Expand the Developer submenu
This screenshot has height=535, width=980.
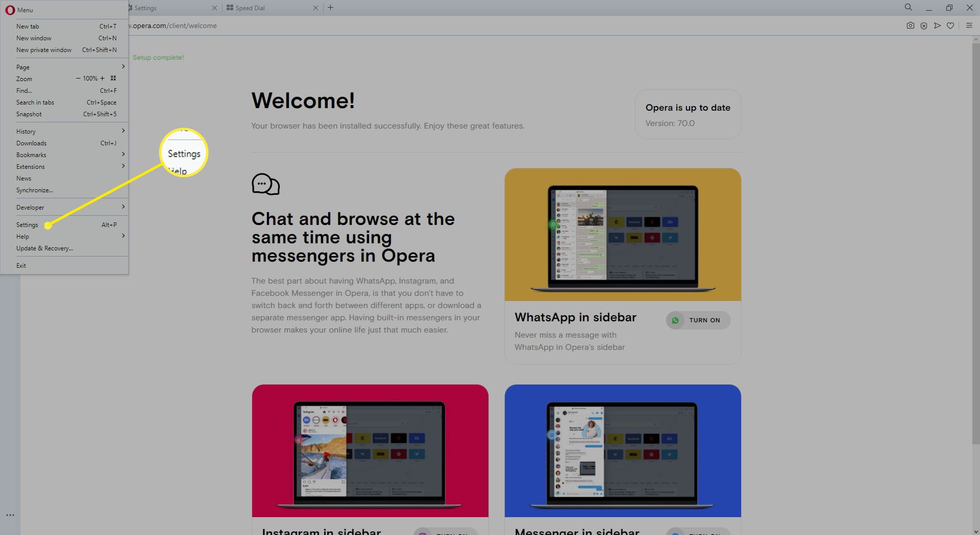64,208
